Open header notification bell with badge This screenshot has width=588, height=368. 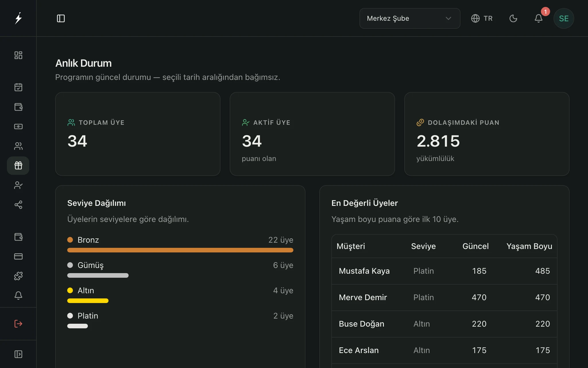[539, 18]
